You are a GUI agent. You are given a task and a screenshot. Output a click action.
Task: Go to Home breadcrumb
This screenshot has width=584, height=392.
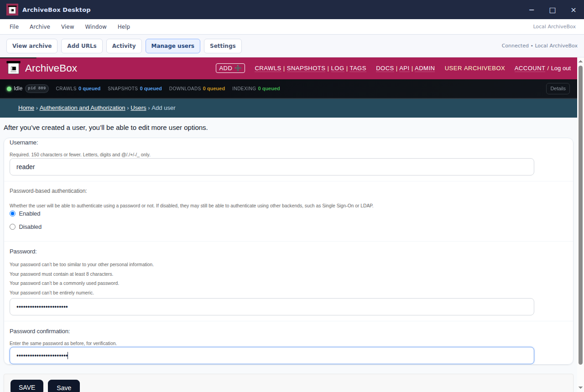pyautogui.click(x=26, y=108)
